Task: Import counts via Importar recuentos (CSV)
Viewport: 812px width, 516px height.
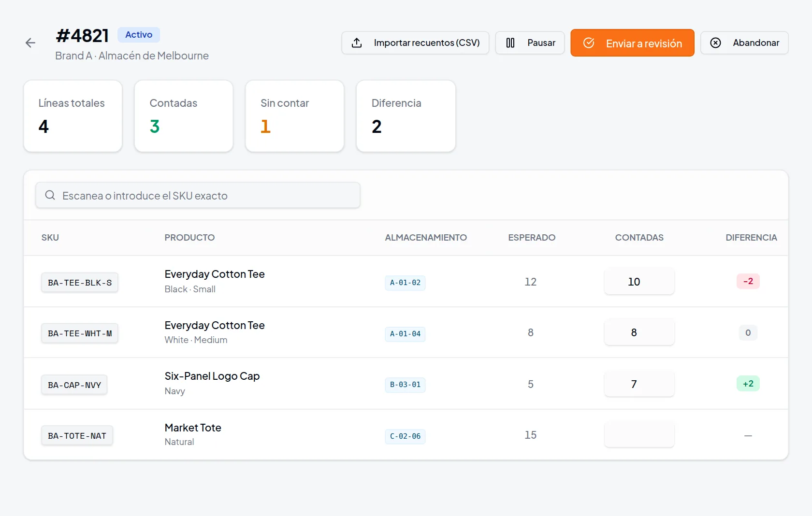Action: click(415, 43)
